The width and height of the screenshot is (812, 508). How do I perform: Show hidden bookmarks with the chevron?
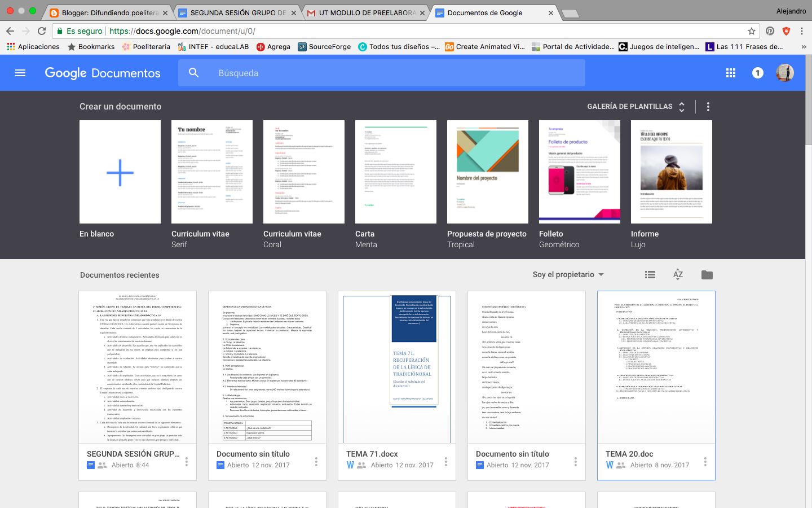point(804,47)
